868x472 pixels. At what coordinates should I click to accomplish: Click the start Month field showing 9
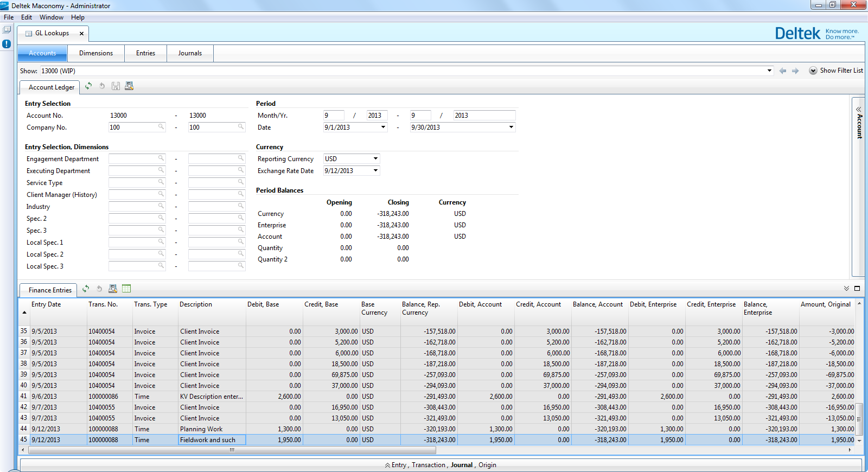pyautogui.click(x=334, y=115)
